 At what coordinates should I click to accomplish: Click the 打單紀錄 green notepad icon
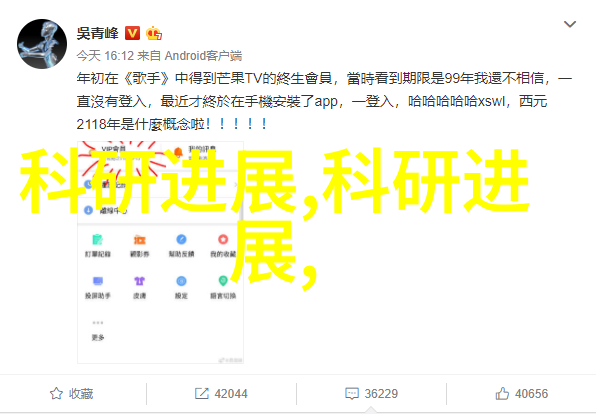pyautogui.click(x=98, y=240)
